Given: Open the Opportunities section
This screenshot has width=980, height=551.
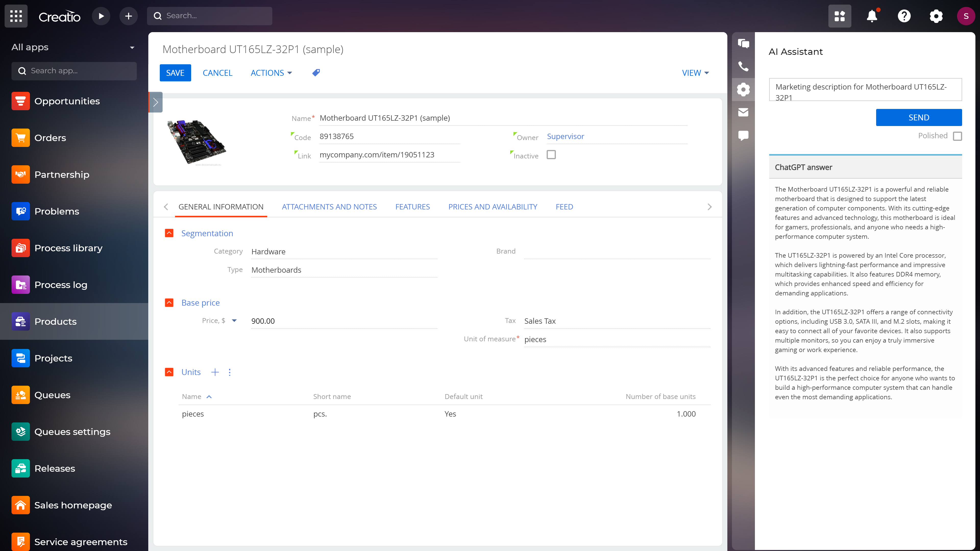Looking at the screenshot, I should [67, 101].
